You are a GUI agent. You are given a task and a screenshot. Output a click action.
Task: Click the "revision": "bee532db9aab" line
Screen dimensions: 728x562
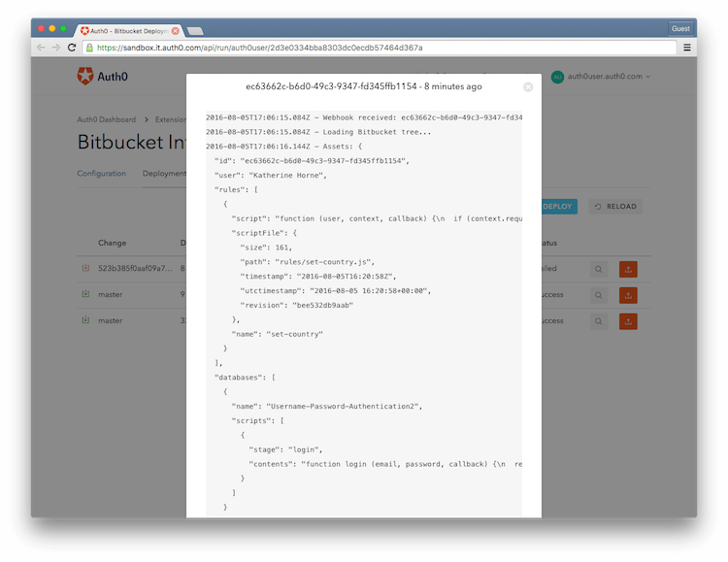[297, 305]
